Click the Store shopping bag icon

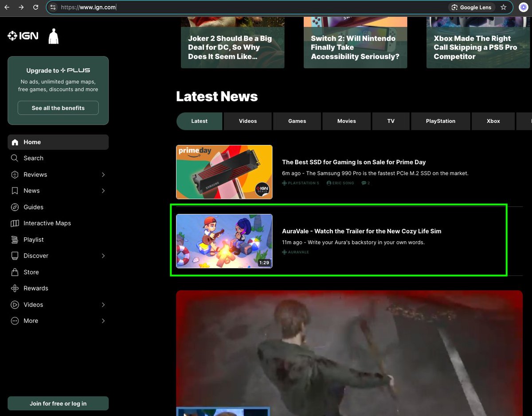[x=15, y=272]
